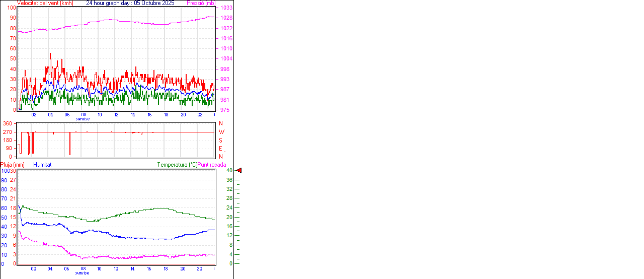This screenshot has height=279, width=644.
Task: Click the 360 value on wind direction axis
Action: [x=8, y=123]
